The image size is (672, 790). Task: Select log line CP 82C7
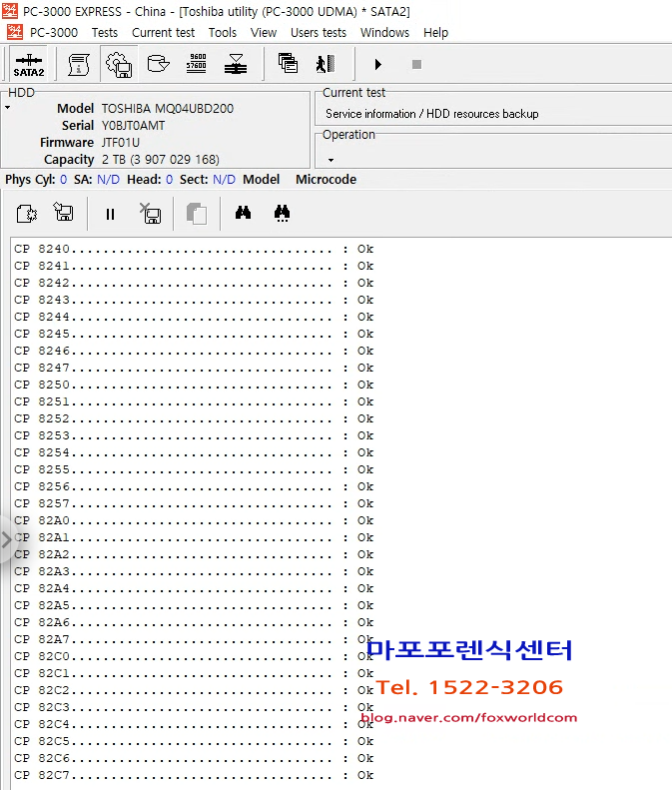click(194, 775)
